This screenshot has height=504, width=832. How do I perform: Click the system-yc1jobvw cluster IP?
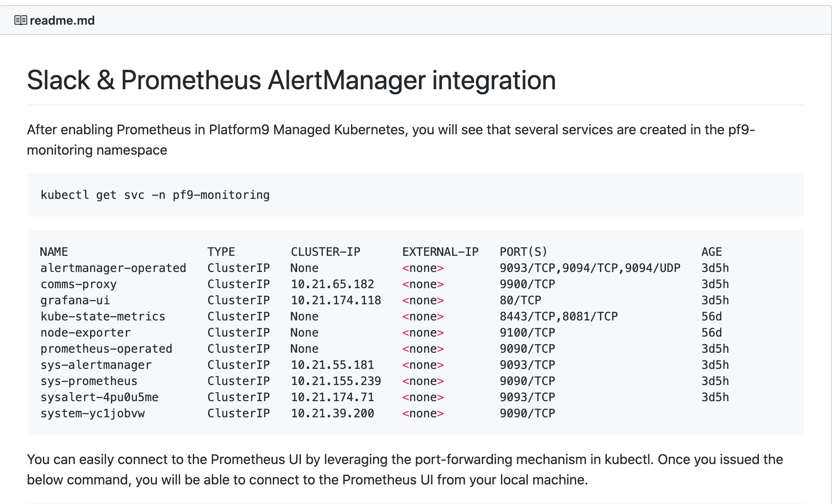pyautogui.click(x=333, y=413)
